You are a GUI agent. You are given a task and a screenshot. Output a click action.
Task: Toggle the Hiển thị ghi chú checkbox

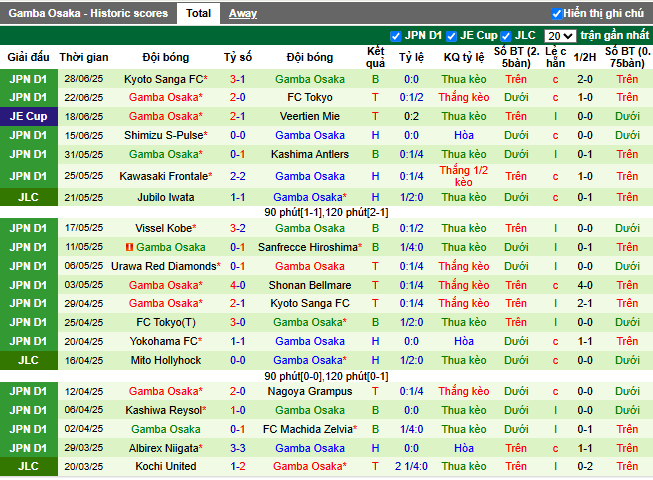557,14
